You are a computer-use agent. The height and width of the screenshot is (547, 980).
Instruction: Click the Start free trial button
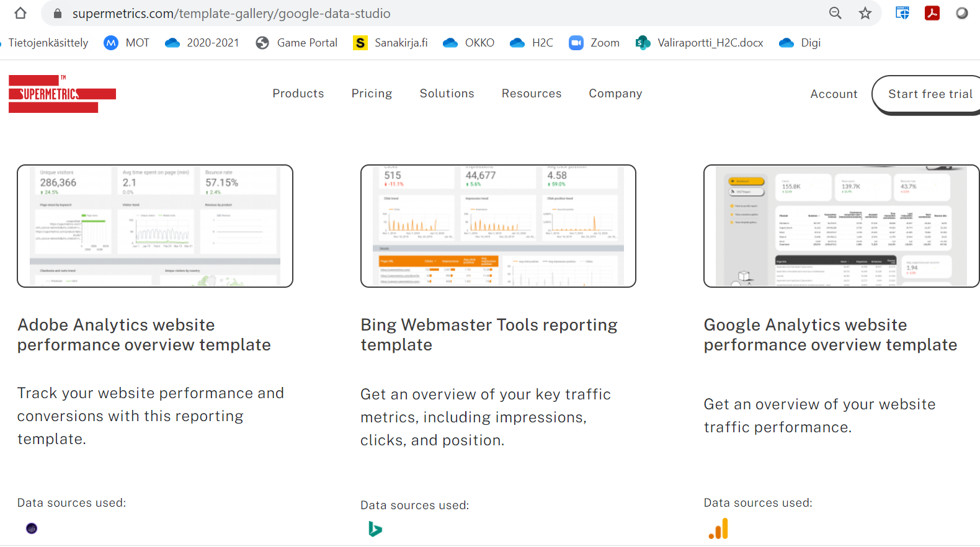[x=927, y=95]
